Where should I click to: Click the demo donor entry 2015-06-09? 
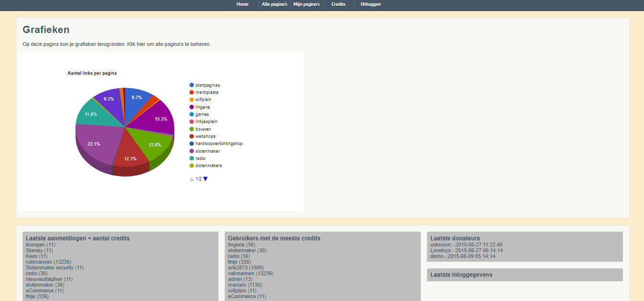point(463,256)
